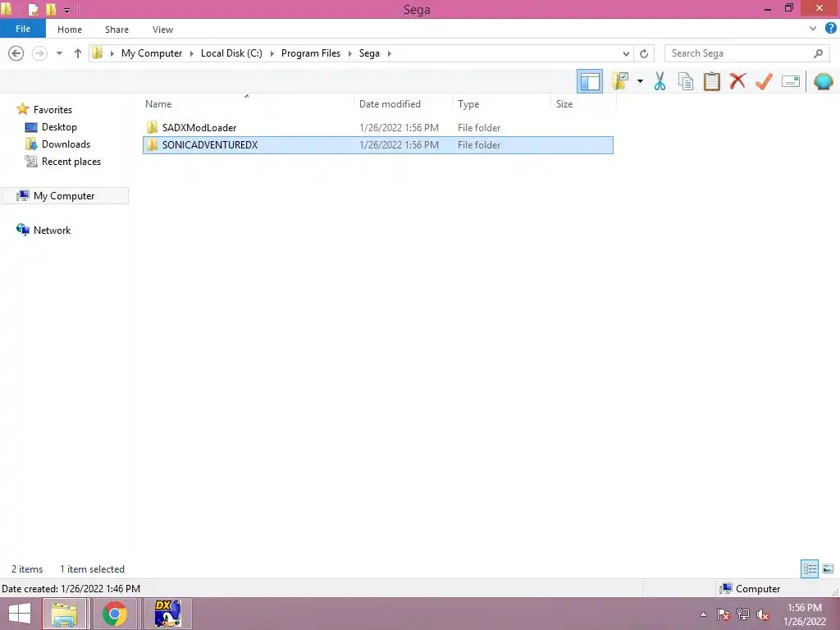Click the clipboard Paste icon

[711, 81]
